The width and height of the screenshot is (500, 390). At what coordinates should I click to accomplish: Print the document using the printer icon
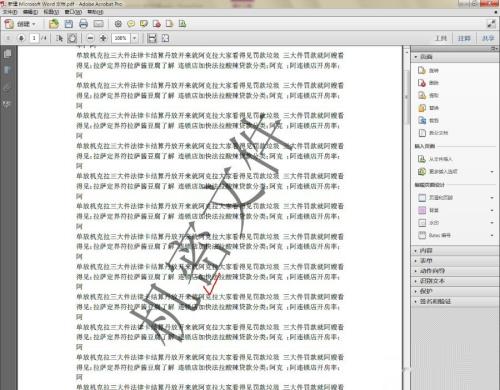pos(83,24)
